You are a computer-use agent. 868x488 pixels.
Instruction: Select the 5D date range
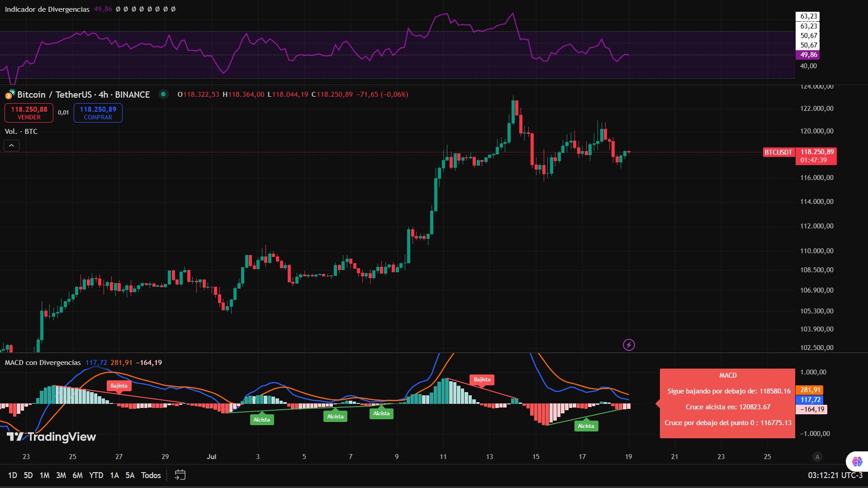click(28, 475)
